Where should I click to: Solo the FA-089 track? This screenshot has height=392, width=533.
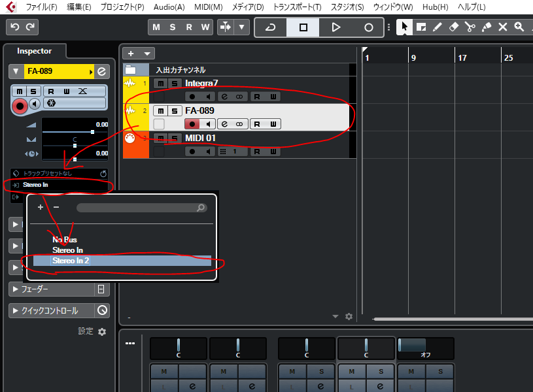(174, 110)
